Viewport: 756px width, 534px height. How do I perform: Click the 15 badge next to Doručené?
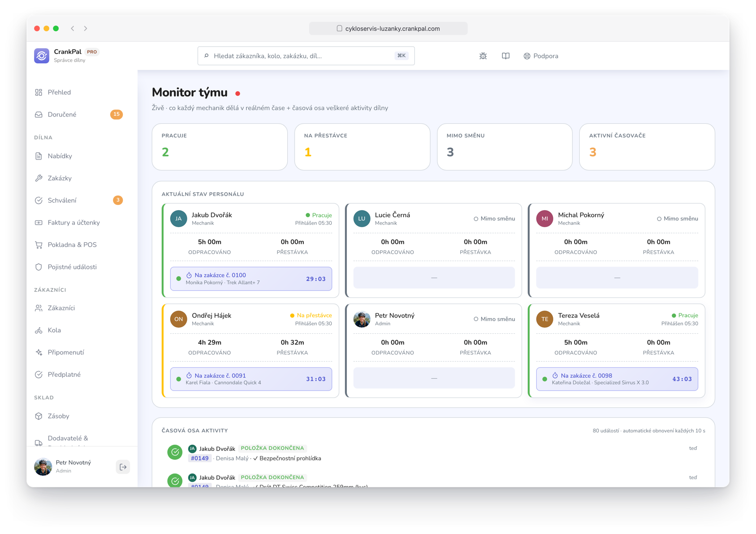(x=116, y=114)
